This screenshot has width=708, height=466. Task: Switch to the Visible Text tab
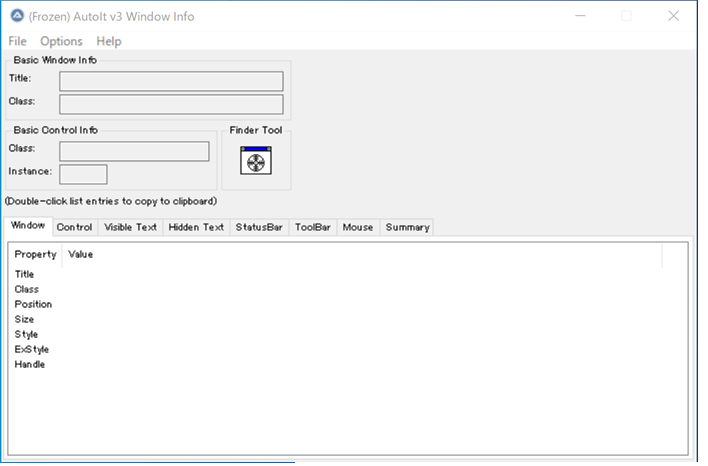[130, 227]
